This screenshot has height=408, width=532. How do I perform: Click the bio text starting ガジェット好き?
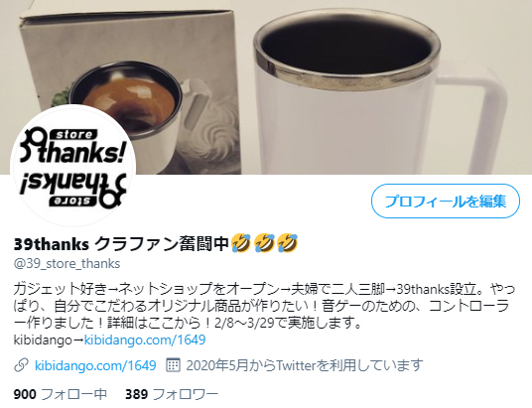[264, 306]
